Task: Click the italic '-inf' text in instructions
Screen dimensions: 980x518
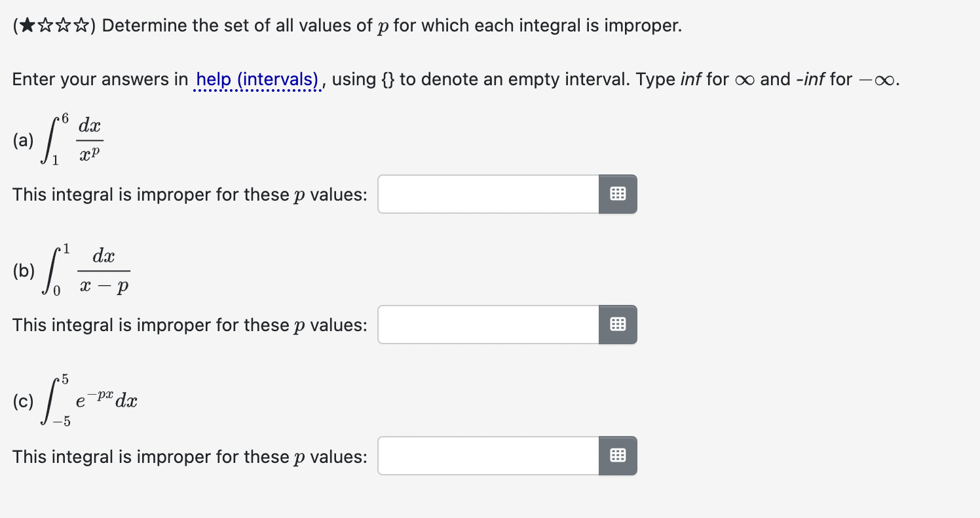Action: point(810,80)
